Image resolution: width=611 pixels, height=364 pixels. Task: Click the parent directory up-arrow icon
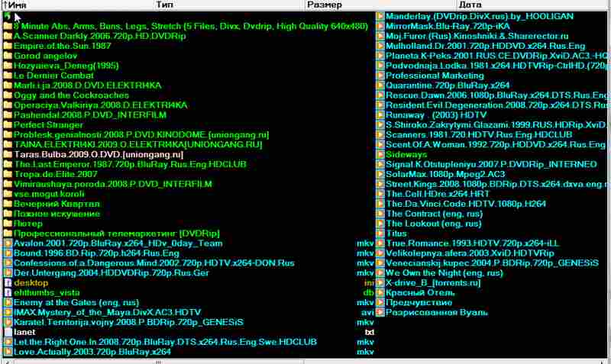tap(8, 16)
